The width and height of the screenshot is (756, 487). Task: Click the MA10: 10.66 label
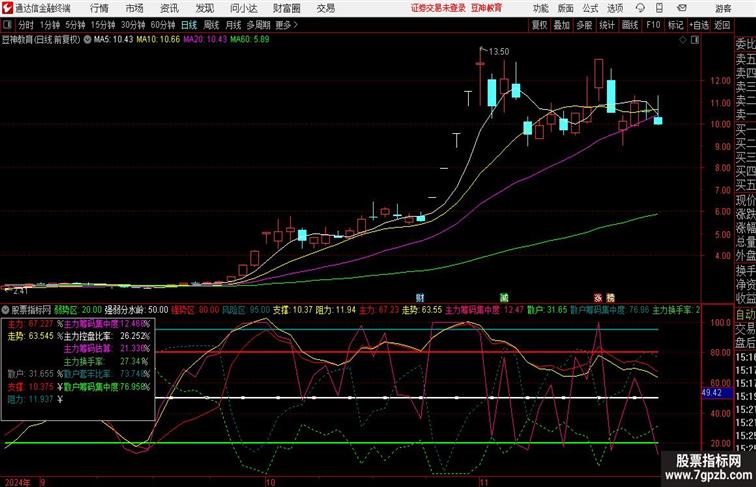pos(158,40)
